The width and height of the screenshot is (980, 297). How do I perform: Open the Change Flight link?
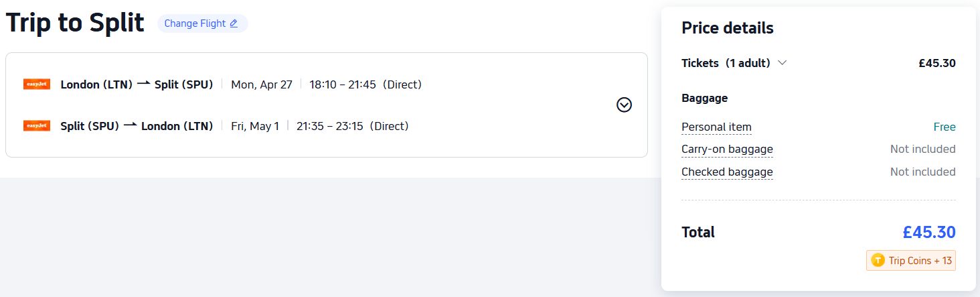pyautogui.click(x=195, y=23)
